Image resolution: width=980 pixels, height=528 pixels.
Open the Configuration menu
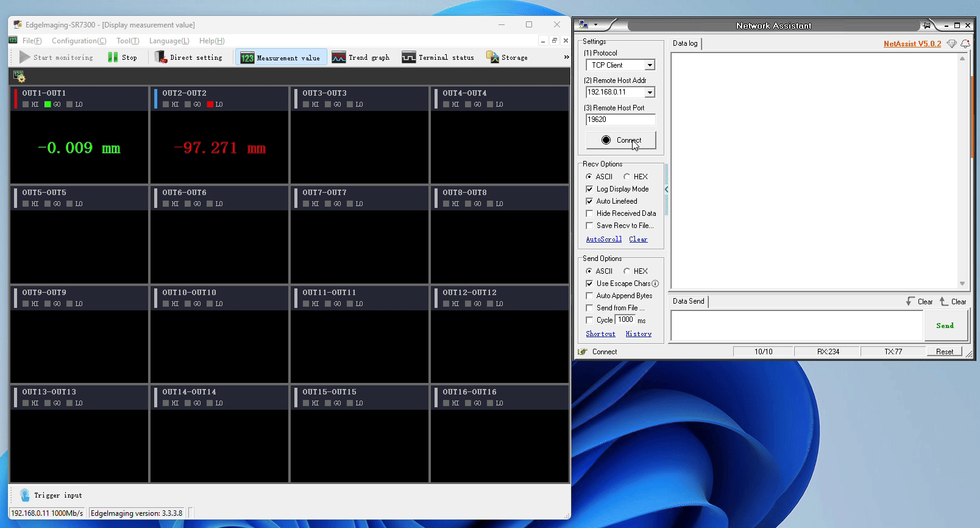click(x=79, y=41)
